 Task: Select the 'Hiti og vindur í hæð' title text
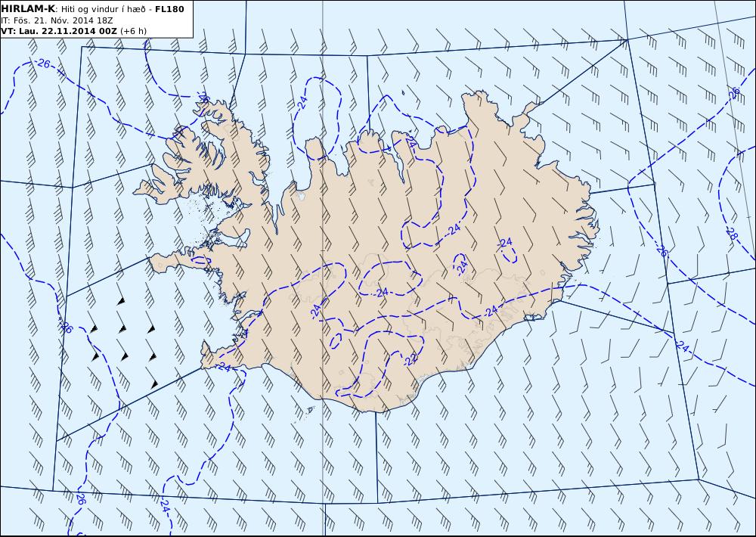coord(103,10)
